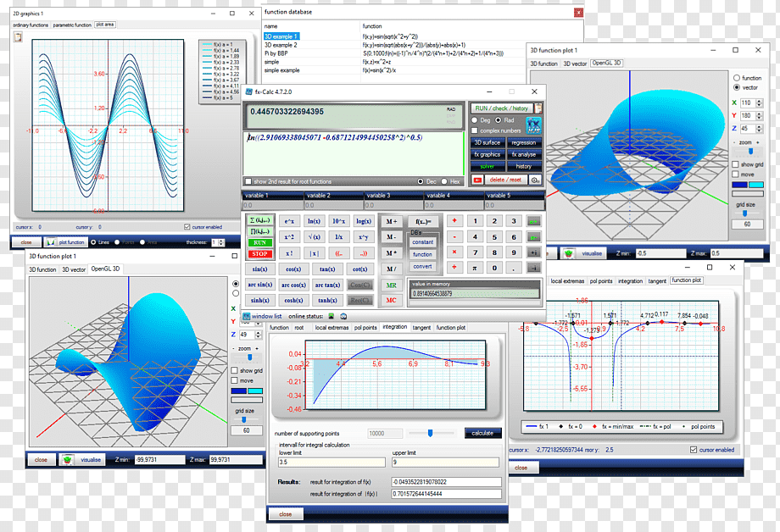Toggle cursor enabled in the 2D graphics window
This screenshot has width=780, height=532.
tap(187, 227)
